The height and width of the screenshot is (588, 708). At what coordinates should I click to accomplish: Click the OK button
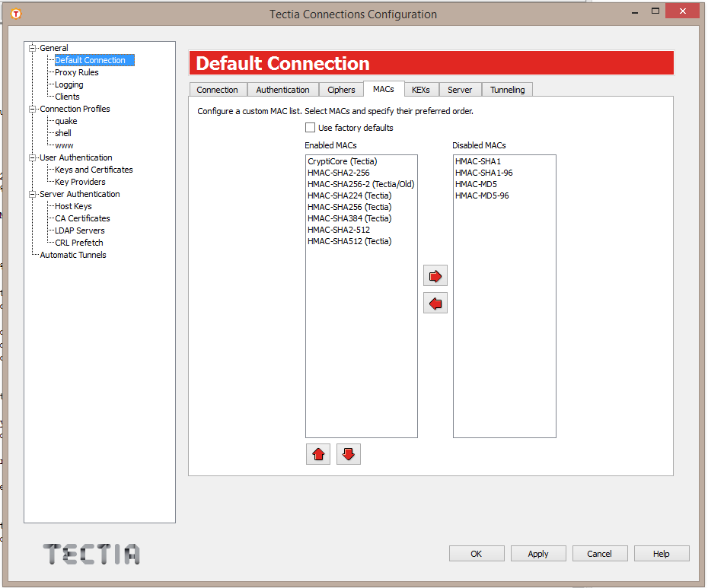[x=477, y=554]
